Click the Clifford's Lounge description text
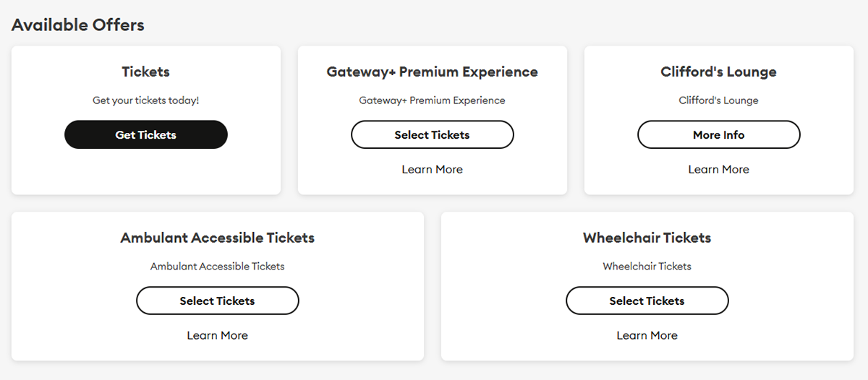Screen dimensions: 868x380 click(x=718, y=100)
